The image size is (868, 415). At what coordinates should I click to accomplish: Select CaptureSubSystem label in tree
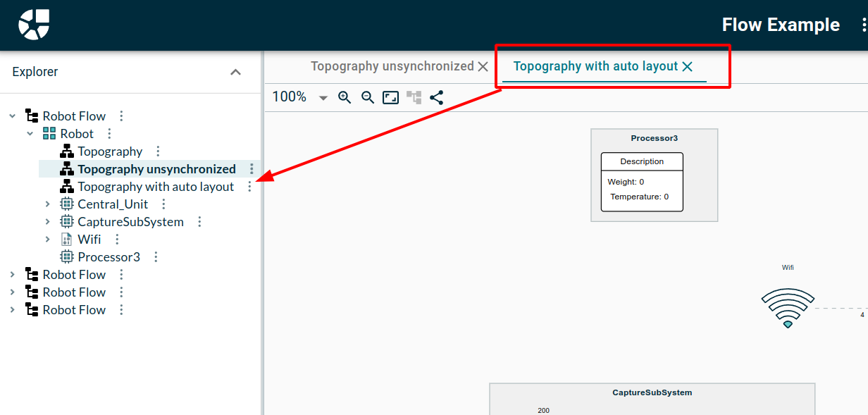click(130, 222)
